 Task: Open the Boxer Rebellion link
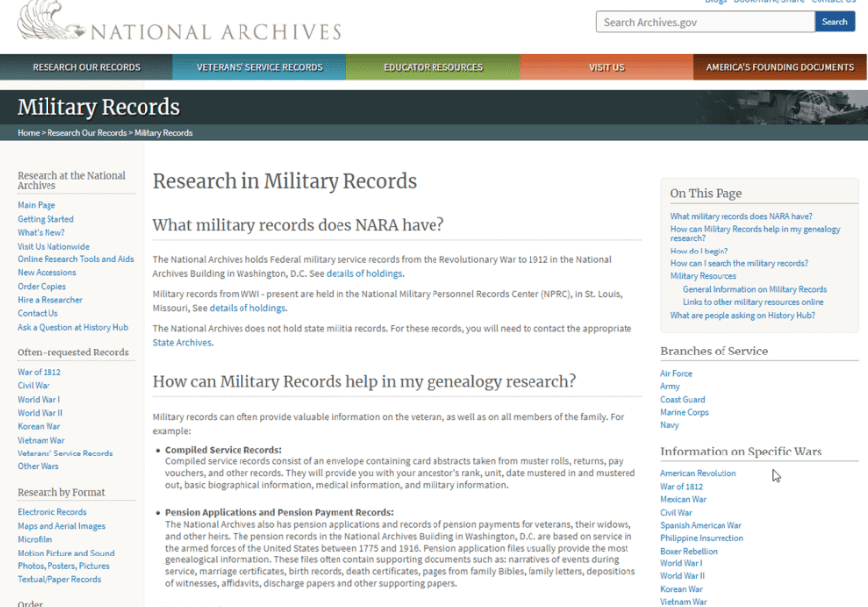[689, 552]
